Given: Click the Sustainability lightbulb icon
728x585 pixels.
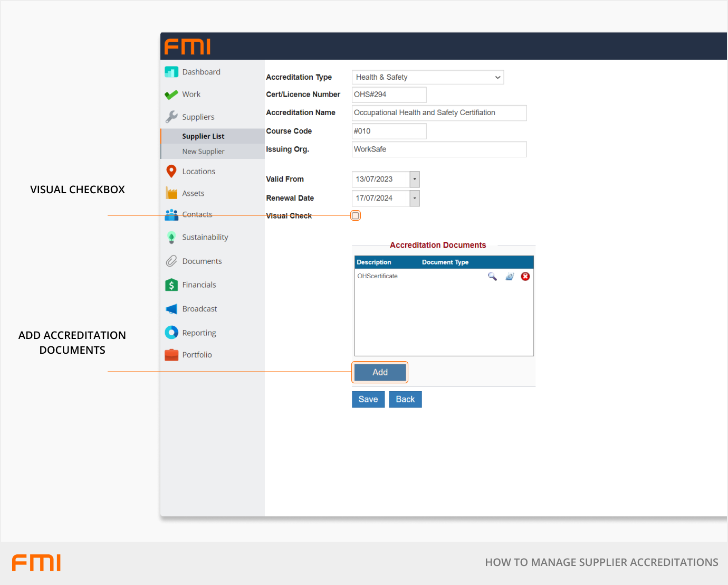Looking at the screenshot, I should (x=171, y=238).
